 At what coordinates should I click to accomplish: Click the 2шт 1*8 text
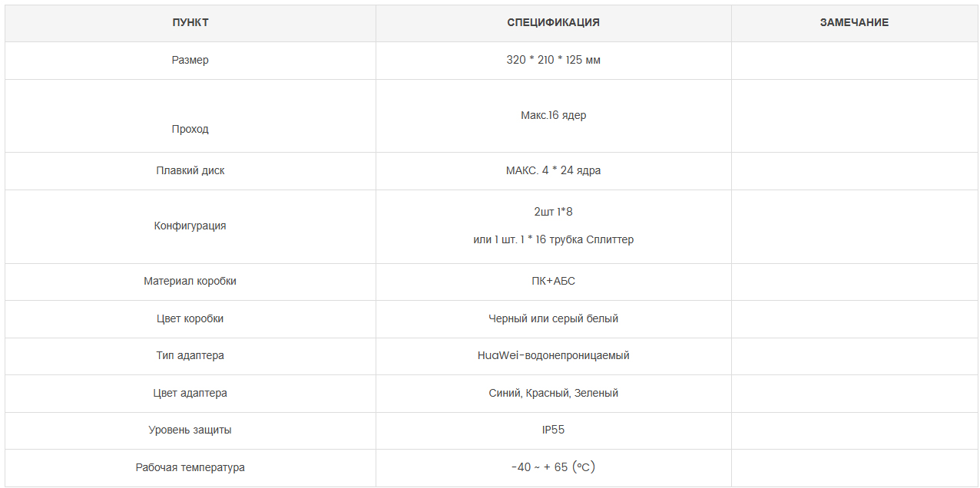(553, 211)
